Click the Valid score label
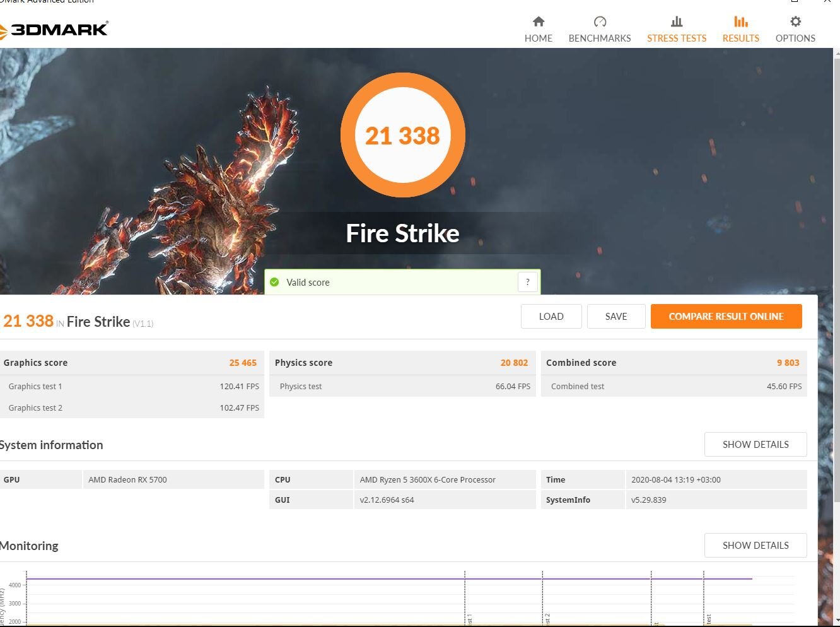Viewport: 840px width, 627px height. pos(308,282)
